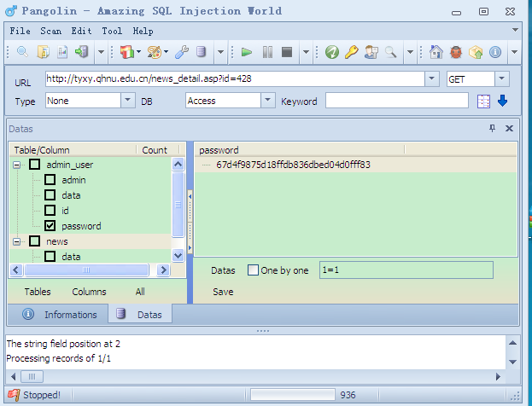Check the id column checkbox

pyautogui.click(x=50, y=211)
